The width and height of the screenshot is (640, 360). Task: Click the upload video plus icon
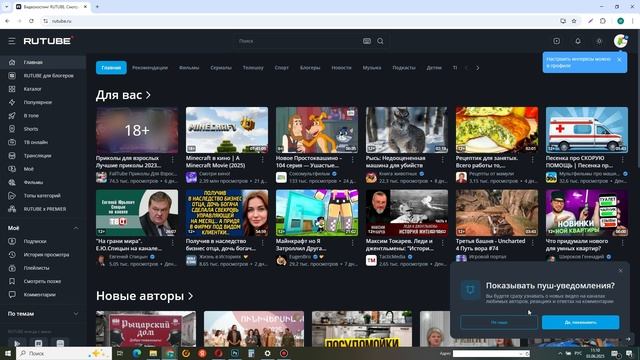556,41
